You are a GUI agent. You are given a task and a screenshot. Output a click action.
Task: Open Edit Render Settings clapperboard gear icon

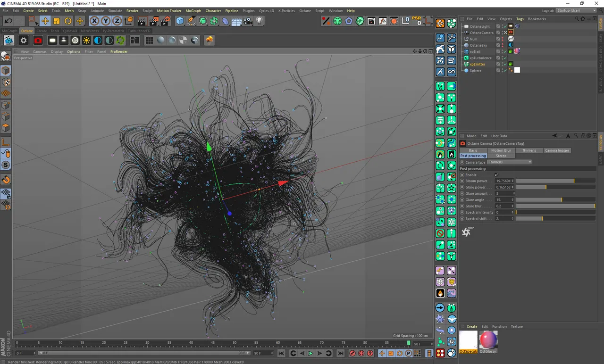(x=165, y=21)
